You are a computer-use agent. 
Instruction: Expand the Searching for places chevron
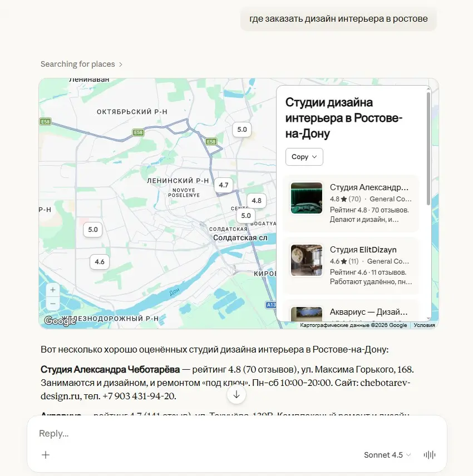pos(121,65)
